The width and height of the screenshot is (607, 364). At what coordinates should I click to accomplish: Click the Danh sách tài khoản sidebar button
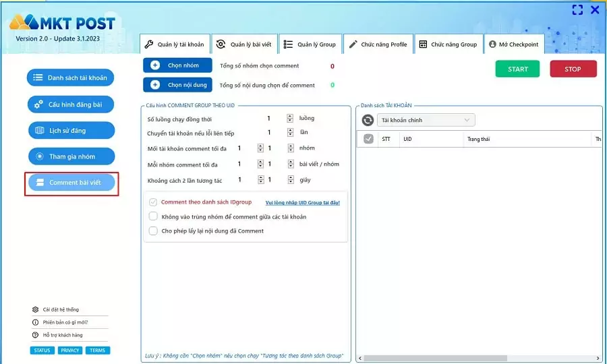pyautogui.click(x=70, y=78)
